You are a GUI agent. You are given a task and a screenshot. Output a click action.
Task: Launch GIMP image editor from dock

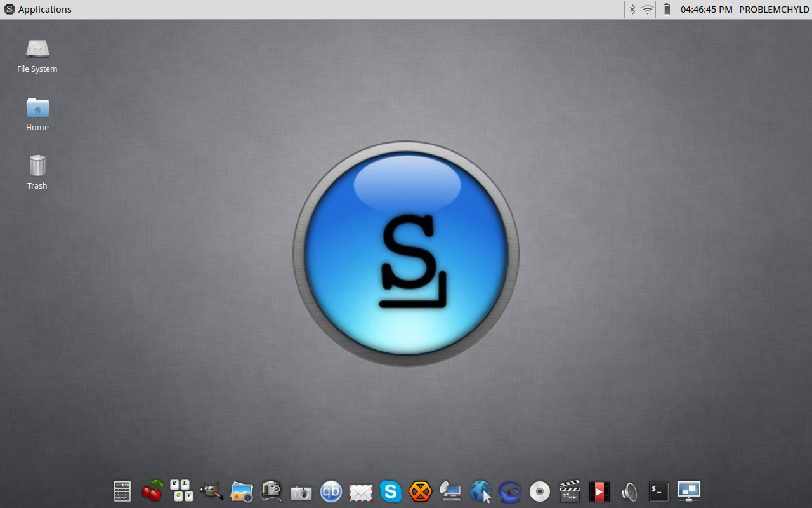[x=211, y=491]
